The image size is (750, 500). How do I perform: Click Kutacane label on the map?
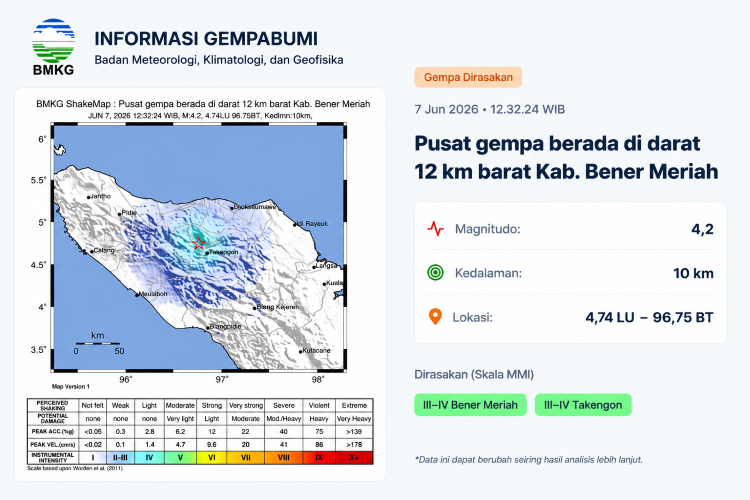coord(316,350)
